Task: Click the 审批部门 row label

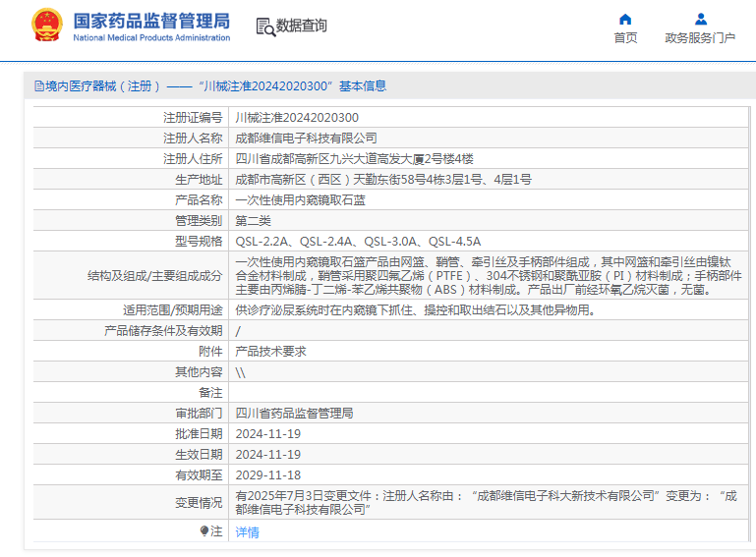Action: click(199, 414)
